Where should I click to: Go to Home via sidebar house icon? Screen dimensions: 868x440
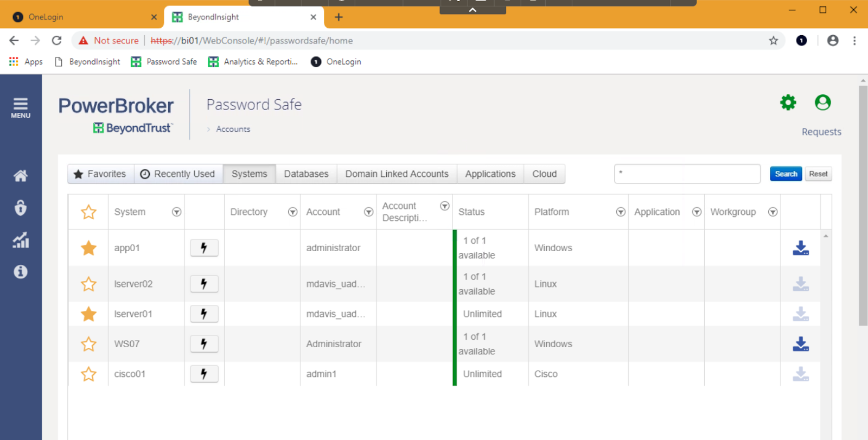[x=21, y=176]
